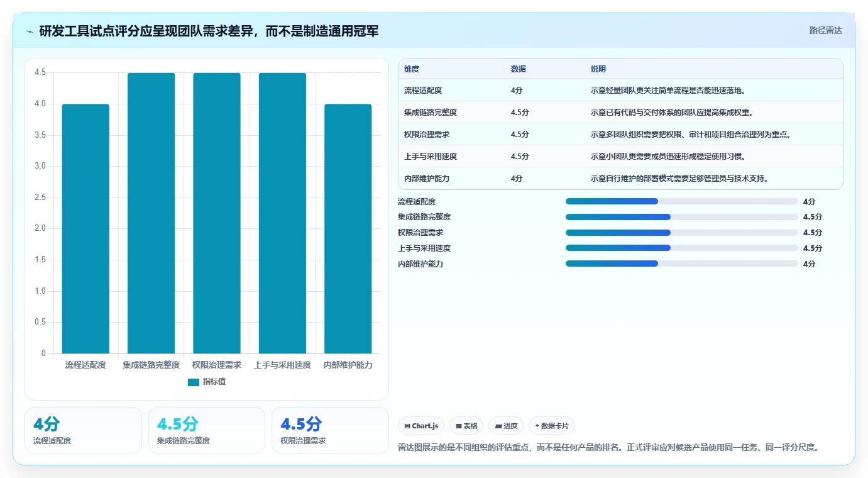This screenshot has height=478, width=868.
Task: Click the 2.5 y-axis label
Action: point(40,197)
